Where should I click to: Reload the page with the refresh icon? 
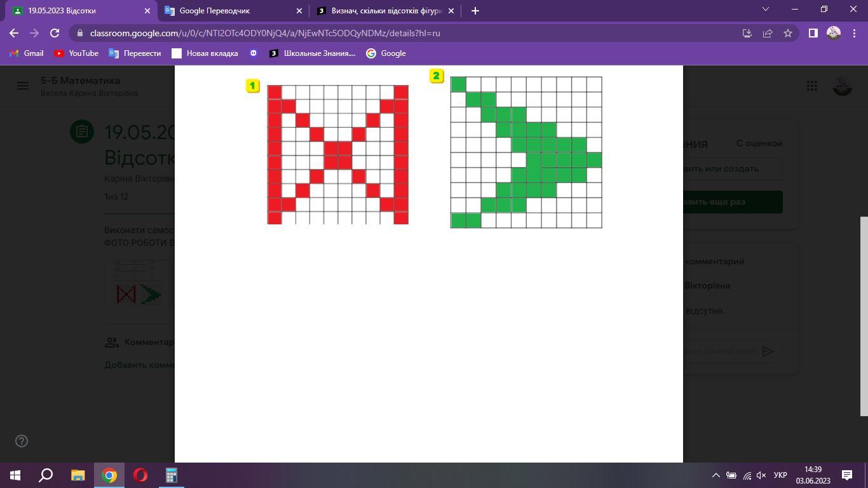[x=55, y=33]
